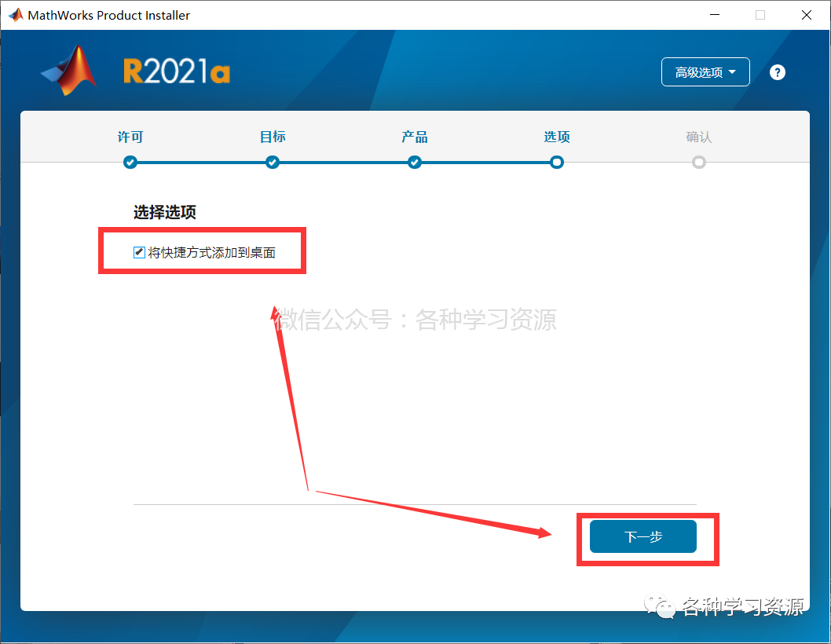This screenshot has height=644, width=831.
Task: Select the 选项 step label
Action: point(556,137)
